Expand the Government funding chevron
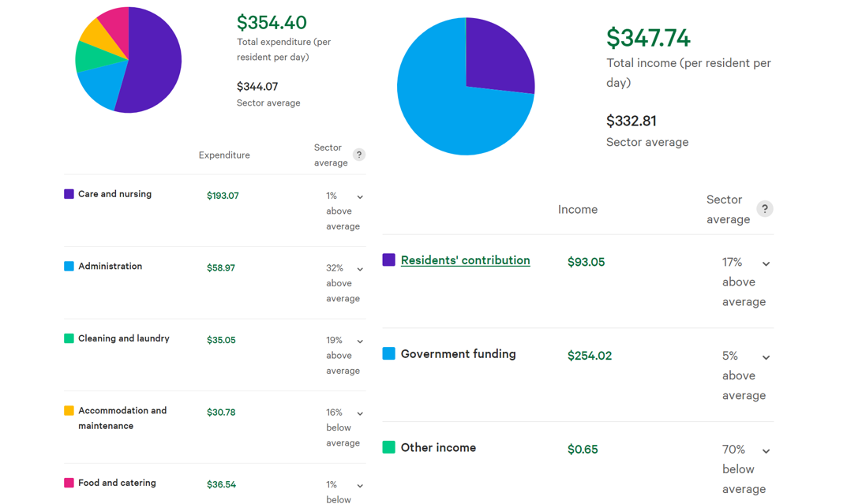 (x=766, y=358)
